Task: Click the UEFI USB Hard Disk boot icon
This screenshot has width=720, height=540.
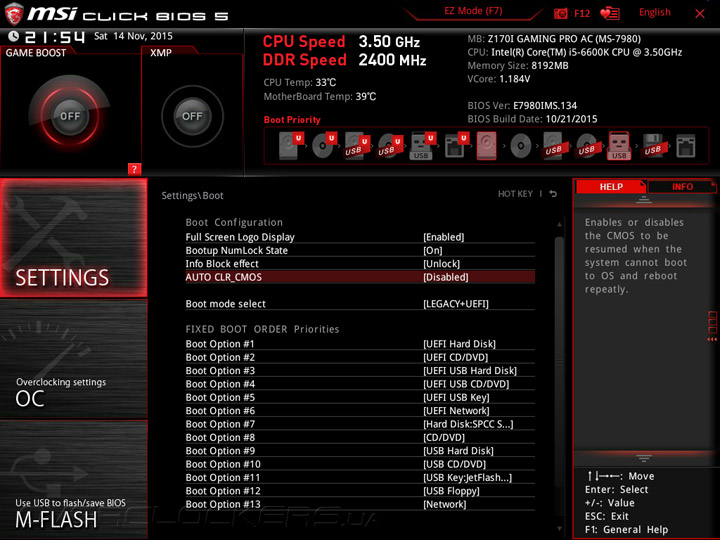Action: click(357, 146)
